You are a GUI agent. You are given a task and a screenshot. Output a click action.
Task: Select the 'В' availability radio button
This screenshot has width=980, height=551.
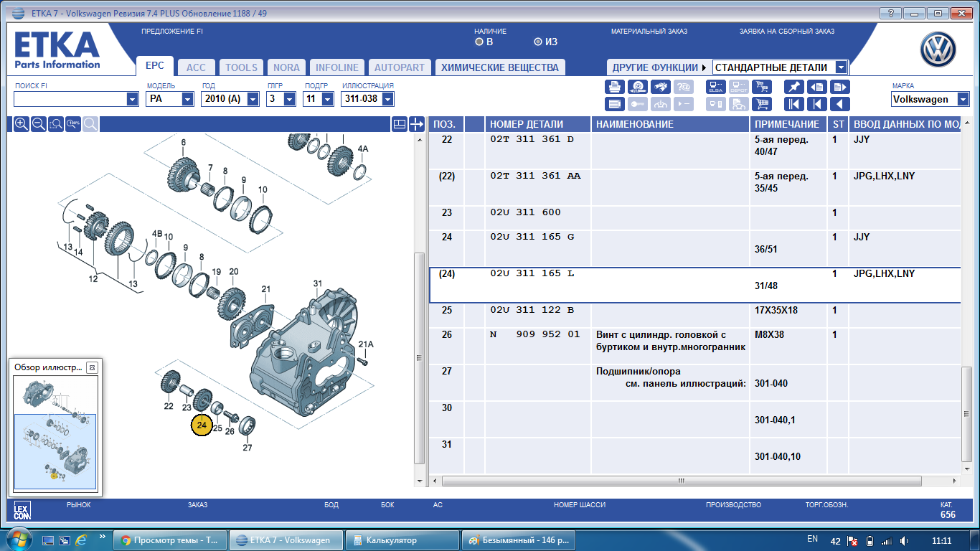[x=479, y=42]
